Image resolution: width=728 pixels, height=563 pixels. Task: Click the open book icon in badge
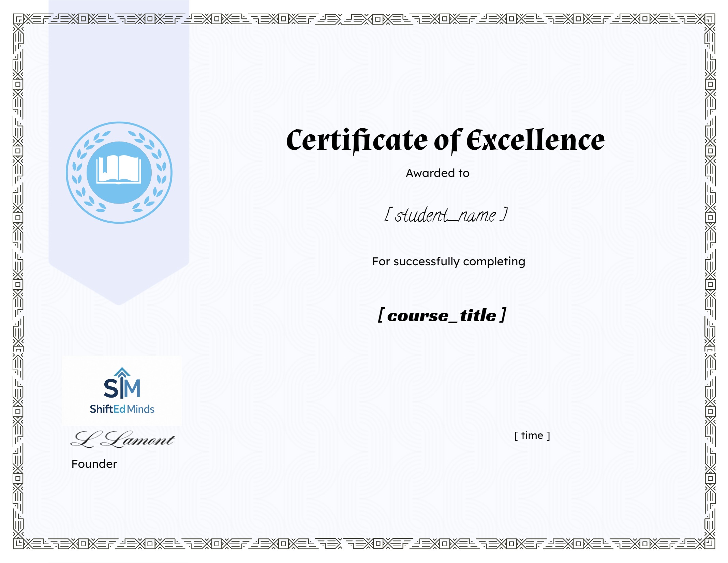[119, 170]
